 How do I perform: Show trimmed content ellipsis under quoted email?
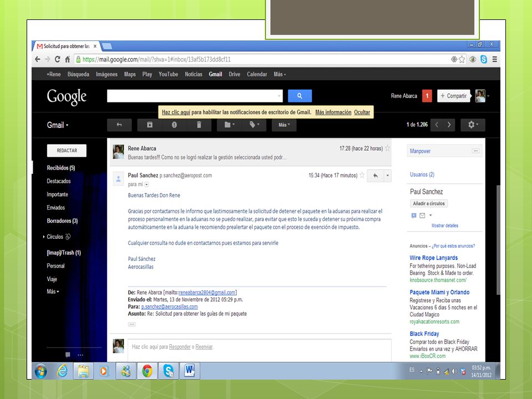[x=132, y=324]
